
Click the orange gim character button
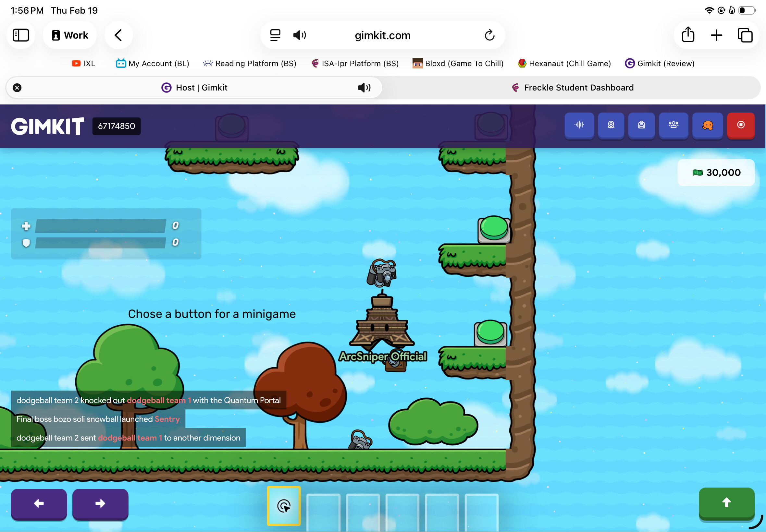pos(707,125)
